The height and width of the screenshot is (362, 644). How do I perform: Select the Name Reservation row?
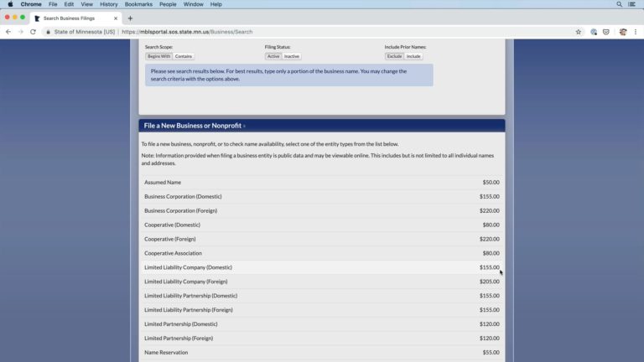[166, 353]
